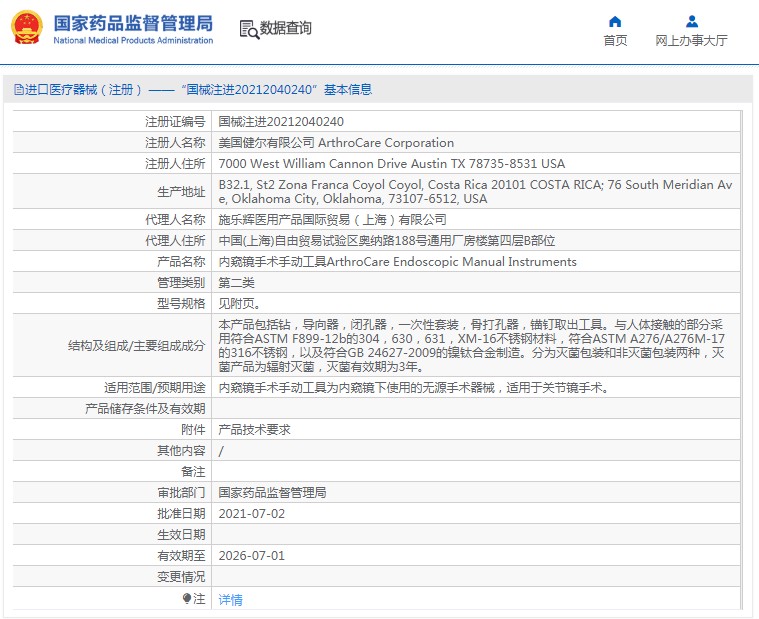Click the slash value in 其他内容 row
Viewport: 759px width, 619px height.
[221, 451]
